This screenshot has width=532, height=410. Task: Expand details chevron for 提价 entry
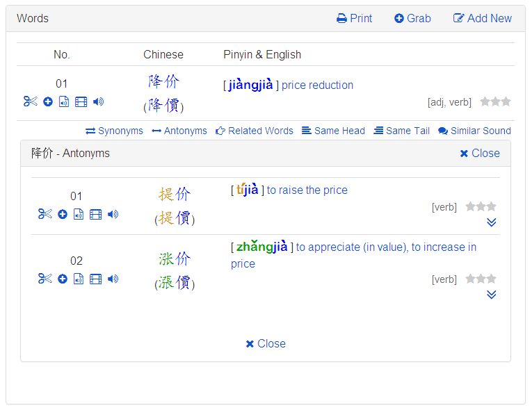(492, 222)
